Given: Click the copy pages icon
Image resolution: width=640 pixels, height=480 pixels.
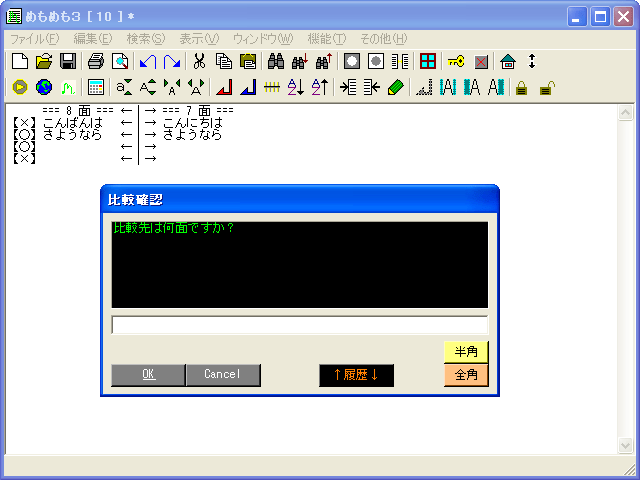Looking at the screenshot, I should [x=223, y=62].
